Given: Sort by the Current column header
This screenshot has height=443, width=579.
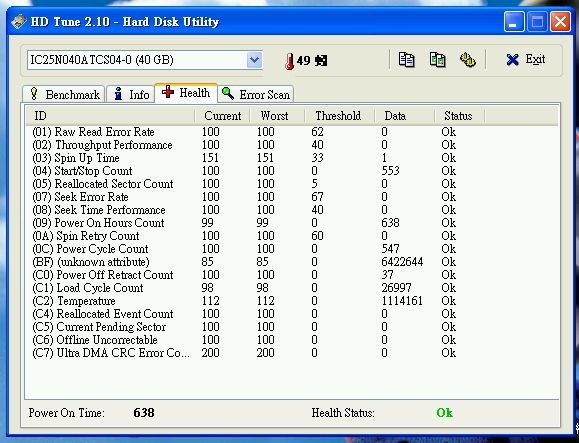Looking at the screenshot, I should coord(222,116).
